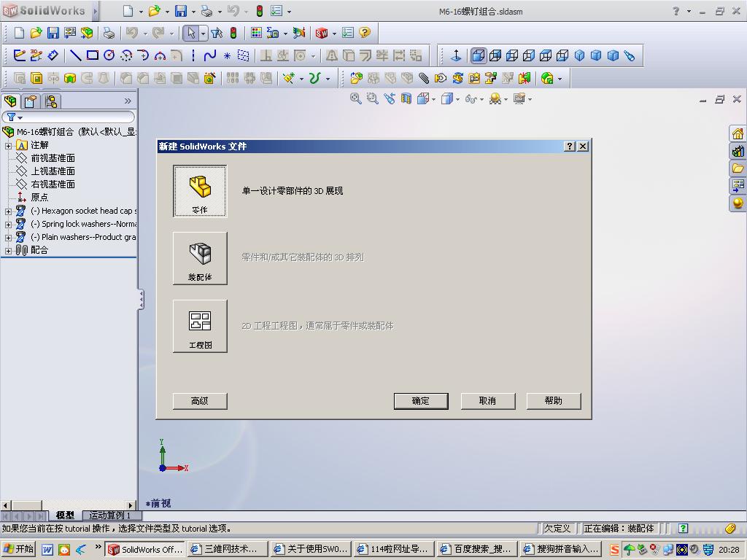The height and width of the screenshot is (560, 747).
Task: Open the Apply Scene dropdown arrow
Action: (506, 99)
